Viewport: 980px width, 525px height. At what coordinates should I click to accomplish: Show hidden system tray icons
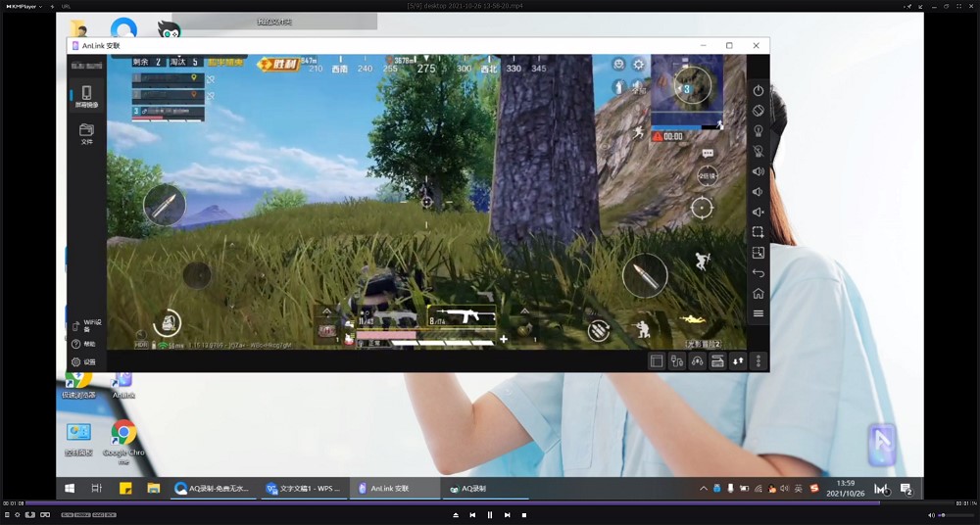point(704,488)
